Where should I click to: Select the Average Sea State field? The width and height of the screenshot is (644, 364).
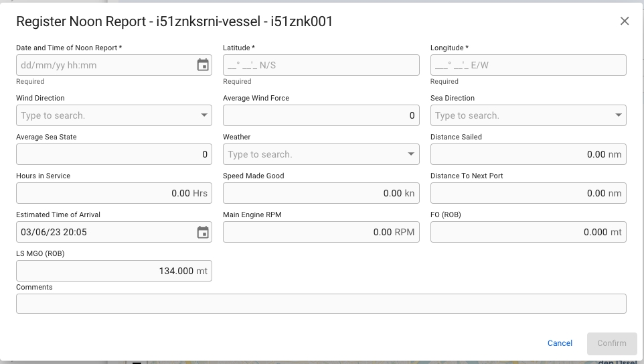coord(113,154)
